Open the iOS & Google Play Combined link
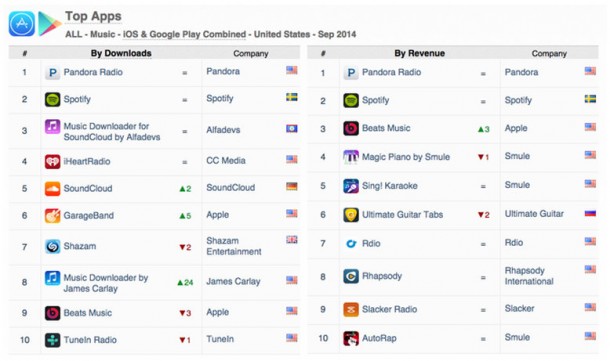This screenshot has width=610, height=361. (184, 34)
